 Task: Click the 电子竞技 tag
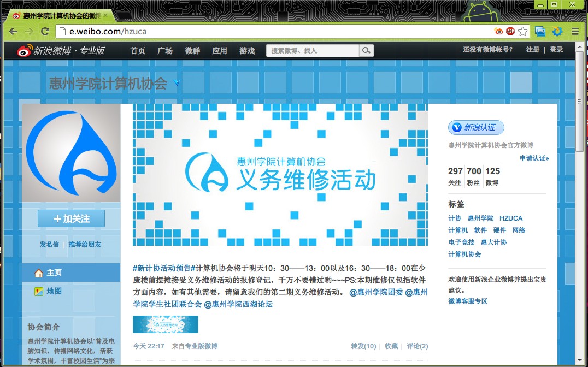click(x=461, y=242)
